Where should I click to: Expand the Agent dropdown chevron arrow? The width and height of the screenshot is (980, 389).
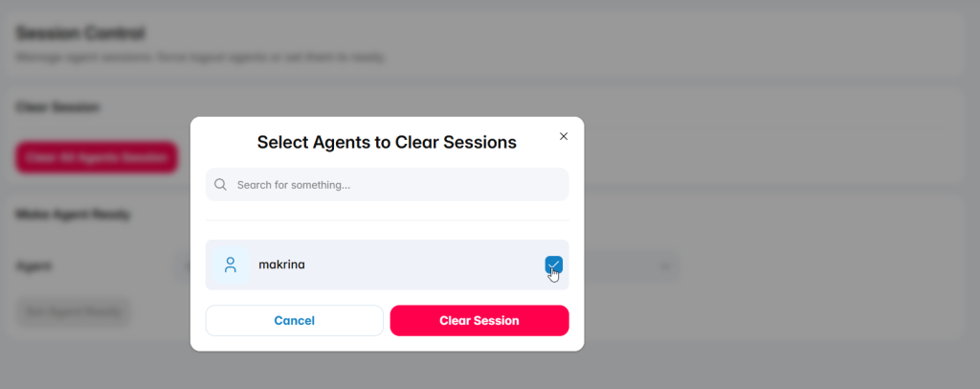pyautogui.click(x=666, y=266)
